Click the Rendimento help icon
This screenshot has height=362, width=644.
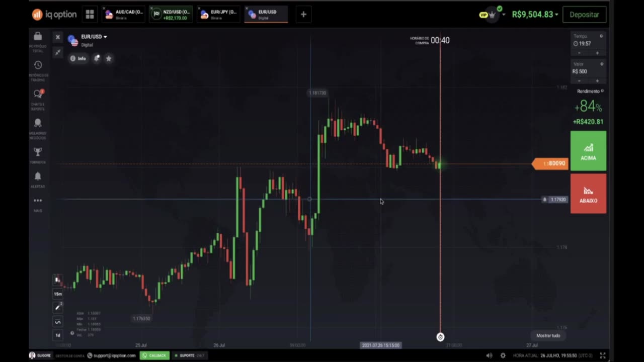pyautogui.click(x=602, y=91)
